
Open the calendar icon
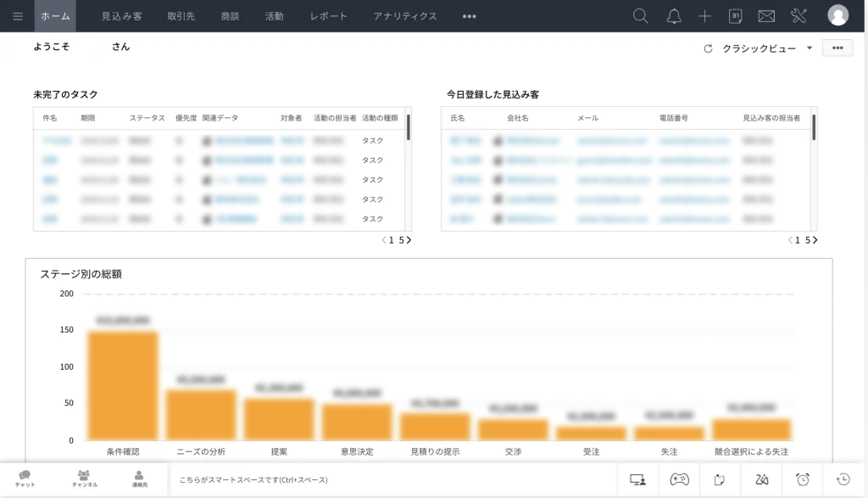pyautogui.click(x=735, y=16)
